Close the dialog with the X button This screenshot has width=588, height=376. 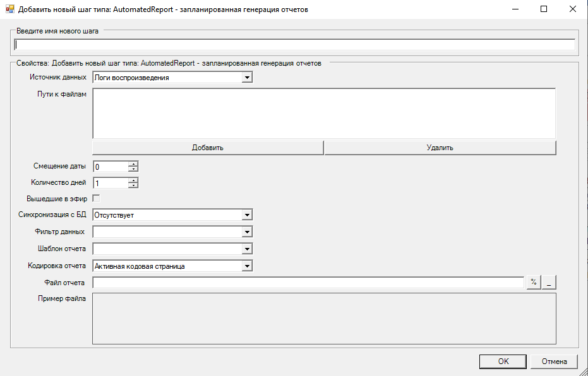[573, 9]
